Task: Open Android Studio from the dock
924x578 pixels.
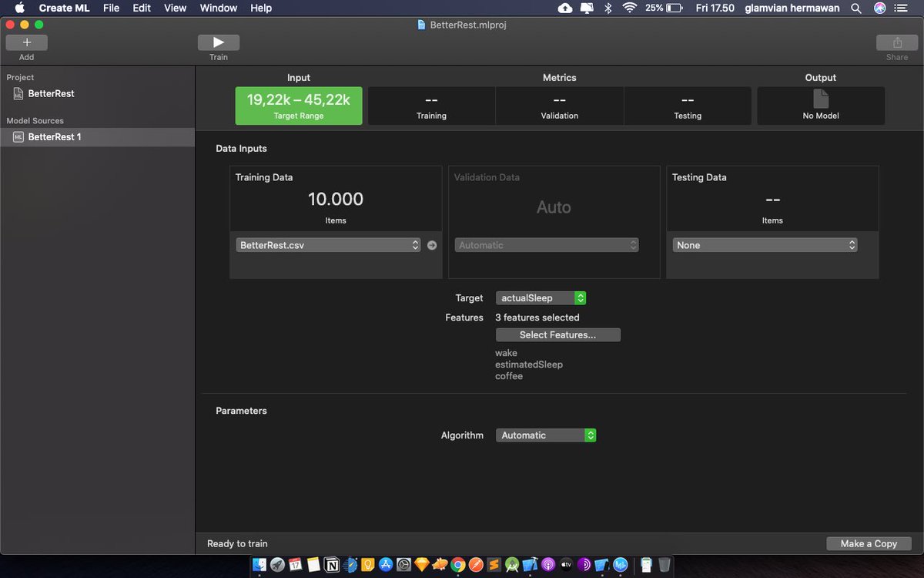Action: (512, 565)
